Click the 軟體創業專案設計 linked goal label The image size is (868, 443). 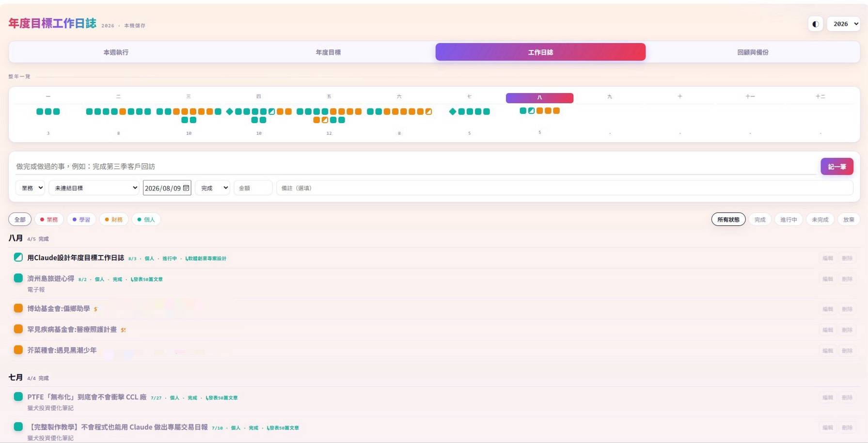[206, 258]
